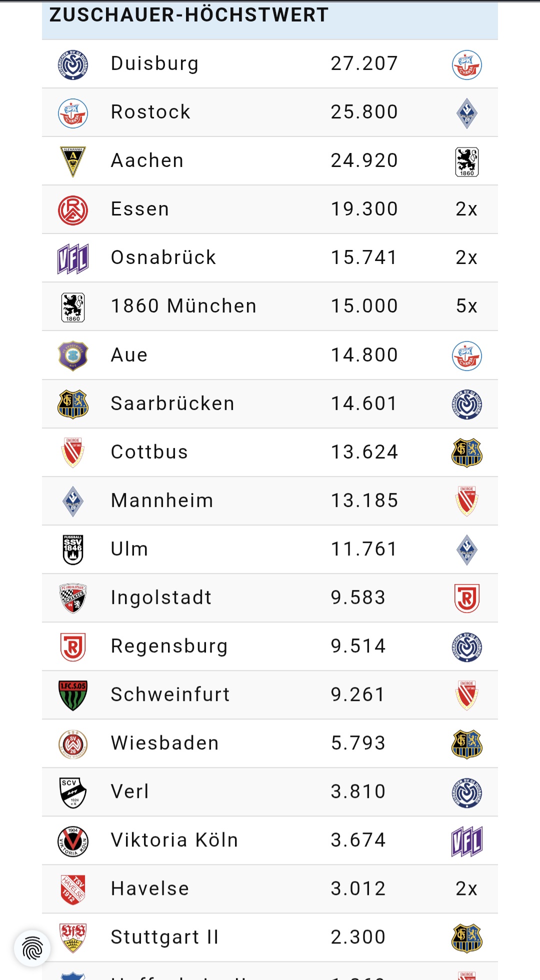Tap the Rot-Weiss Essen logo
This screenshot has width=540, height=980.
(73, 210)
